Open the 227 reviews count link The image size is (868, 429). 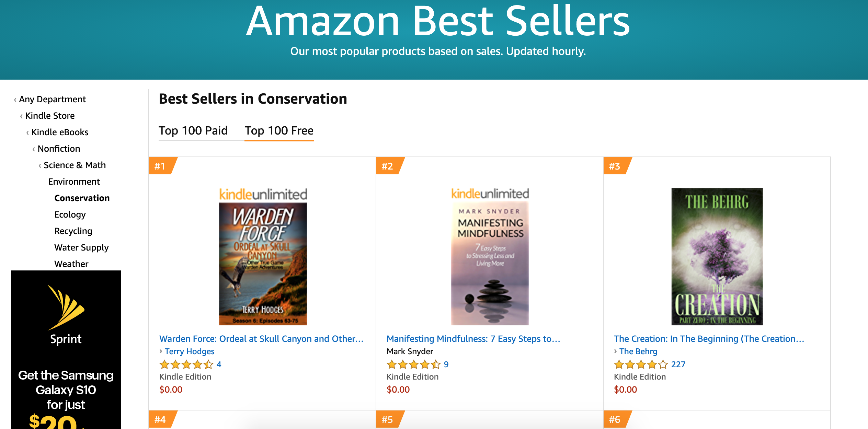pos(678,364)
